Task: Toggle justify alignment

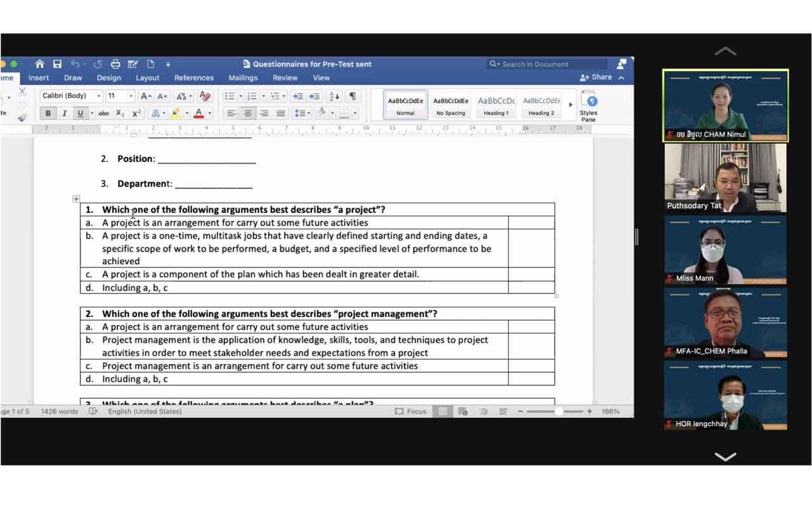Action: pos(281,114)
